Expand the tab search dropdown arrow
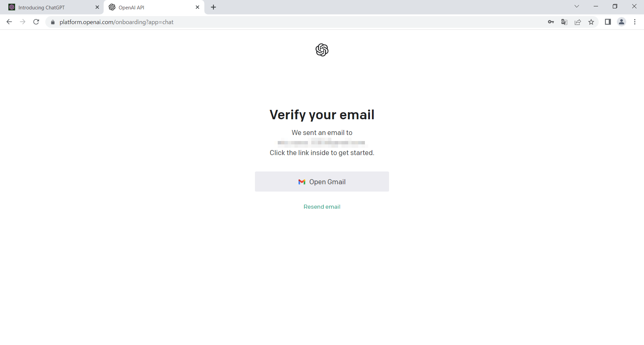 pos(577,6)
